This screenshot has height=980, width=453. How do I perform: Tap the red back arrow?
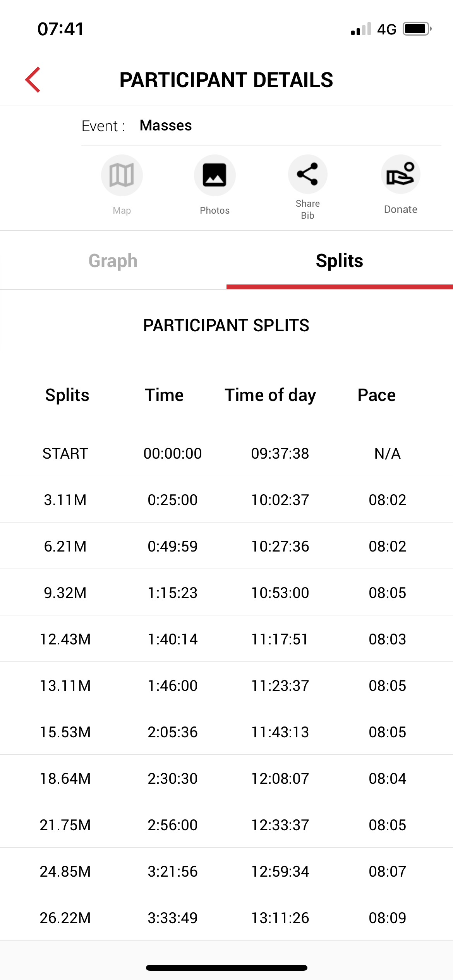(33, 80)
